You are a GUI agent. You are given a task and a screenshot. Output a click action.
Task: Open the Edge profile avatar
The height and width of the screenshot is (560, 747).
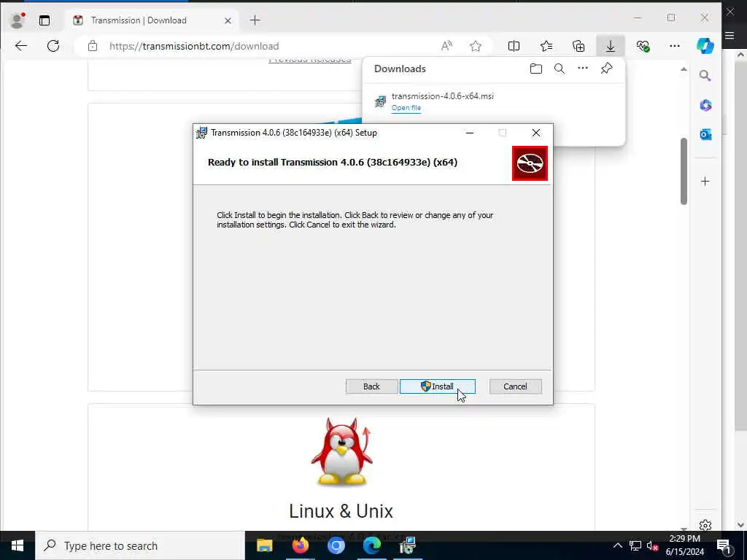tap(18, 20)
